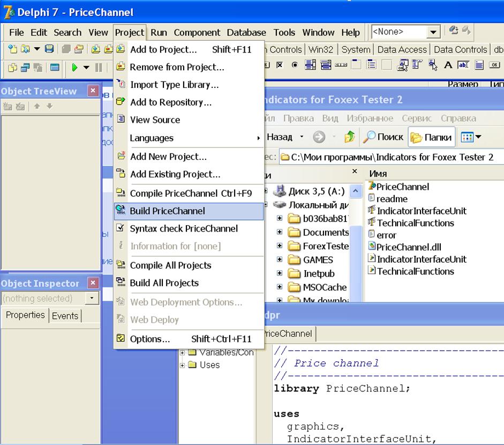Select the Edit 'ab' component icon
Image resolution: width=504 pixels, height=445 pixels.
(x=463, y=65)
